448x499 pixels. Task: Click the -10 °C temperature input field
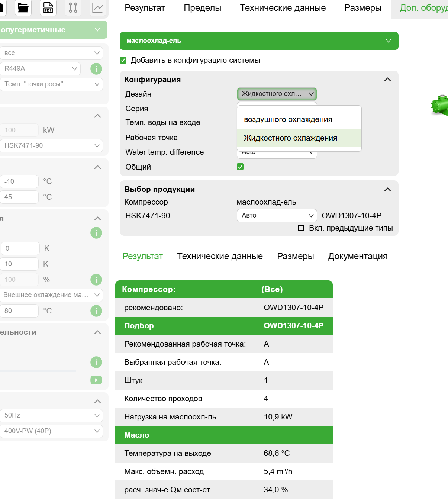click(19, 181)
